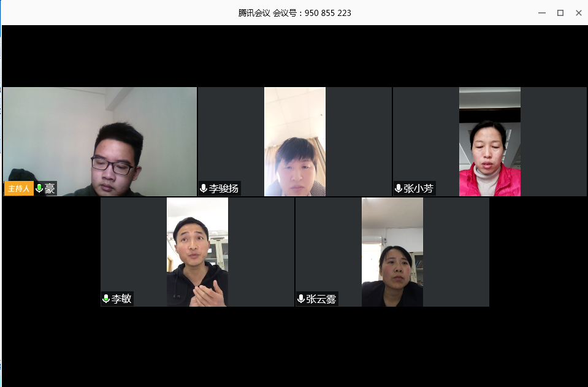Select 张云雾's video feed
588x387 pixels.
[x=392, y=252]
